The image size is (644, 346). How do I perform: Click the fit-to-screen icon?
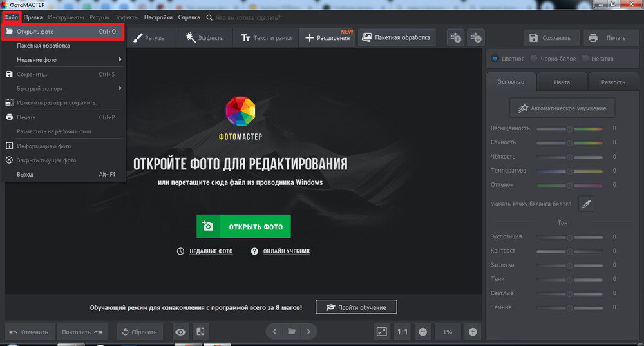(x=381, y=332)
